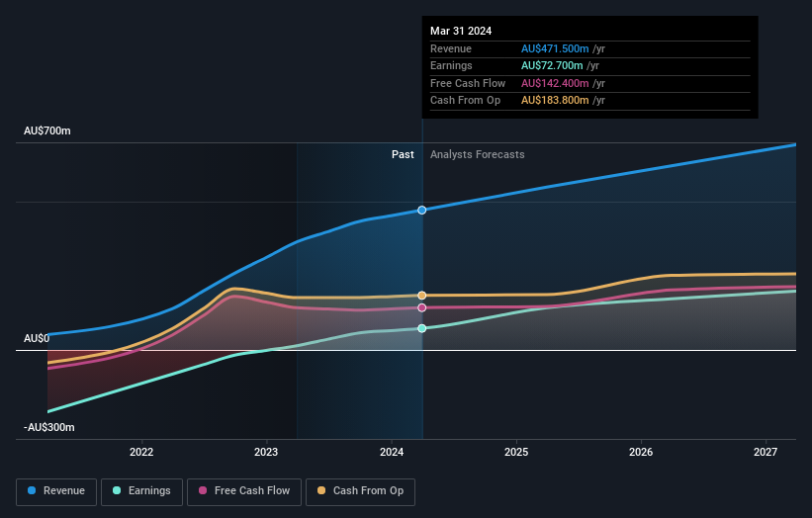Click the Cash From Op label in tooltip
Screen dimensions: 812x518
coord(465,101)
